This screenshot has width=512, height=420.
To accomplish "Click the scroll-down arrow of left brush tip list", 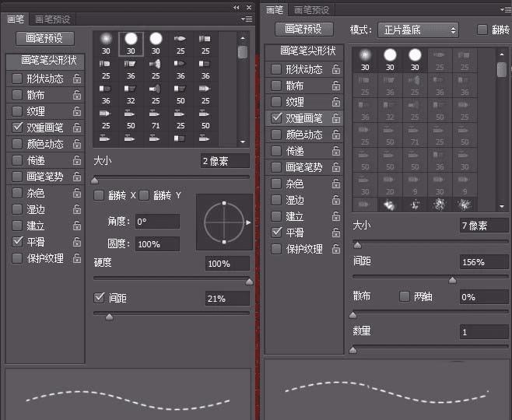I will [243, 142].
